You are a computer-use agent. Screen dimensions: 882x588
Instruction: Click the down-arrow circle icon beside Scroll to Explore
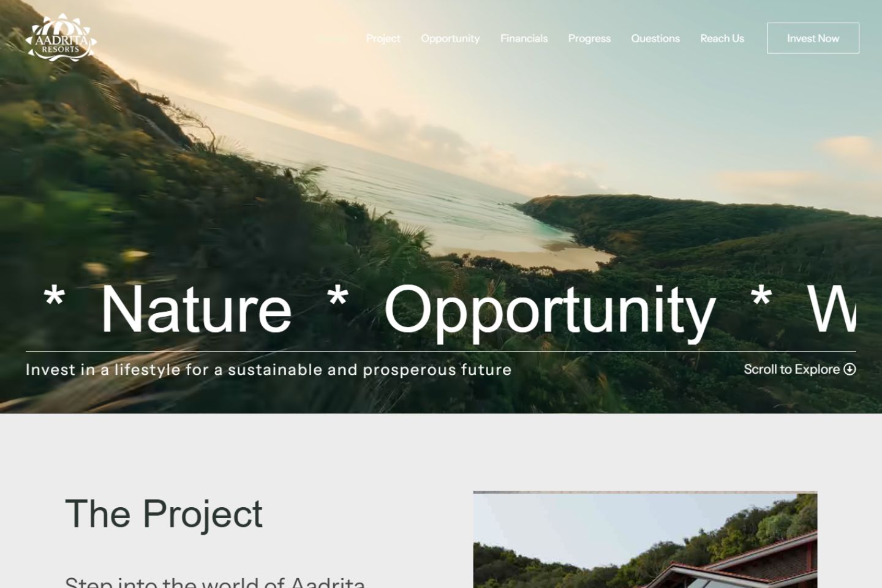[850, 369]
